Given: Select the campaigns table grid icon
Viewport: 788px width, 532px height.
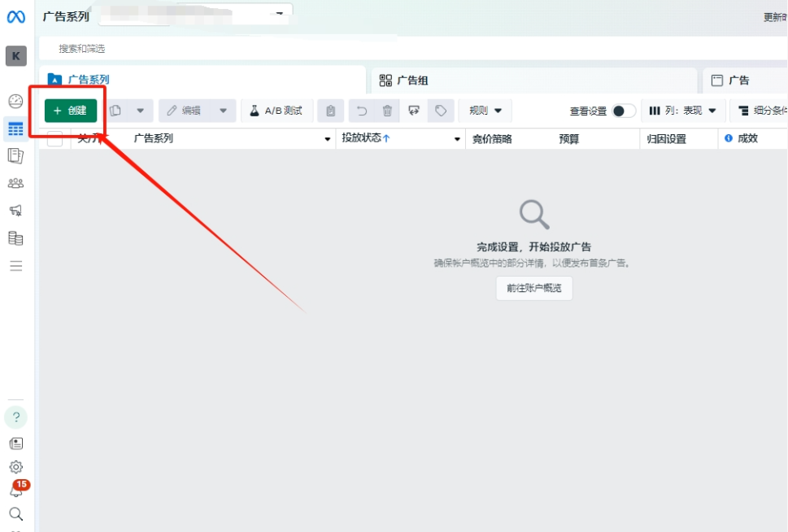Looking at the screenshot, I should pos(15,129).
